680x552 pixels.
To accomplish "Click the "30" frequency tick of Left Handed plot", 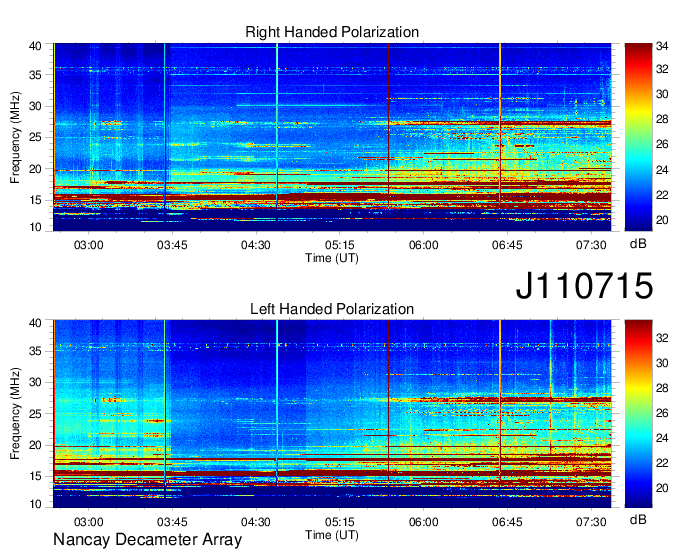I will 35,382.
